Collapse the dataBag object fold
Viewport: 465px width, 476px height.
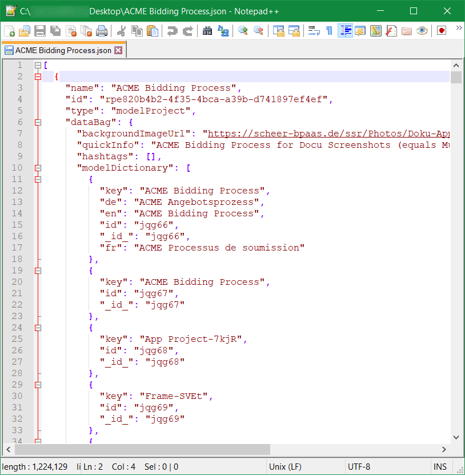click(38, 122)
